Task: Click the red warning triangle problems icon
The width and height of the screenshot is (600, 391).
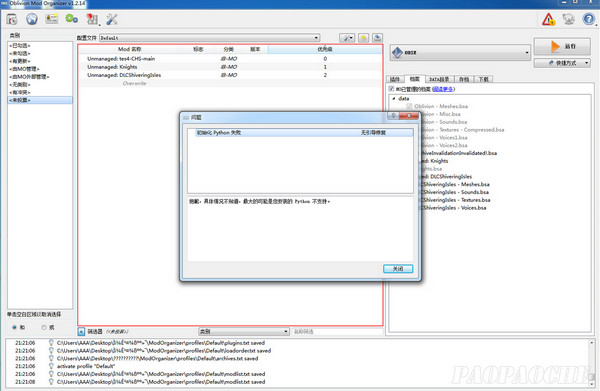Action: click(548, 19)
